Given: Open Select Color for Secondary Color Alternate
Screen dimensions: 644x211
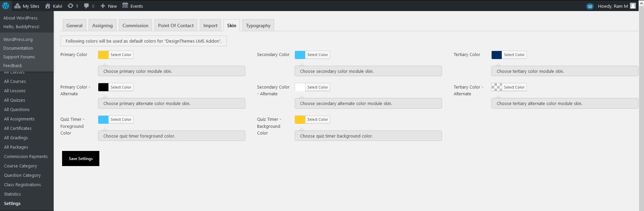Looking at the screenshot, I should (x=317, y=87).
